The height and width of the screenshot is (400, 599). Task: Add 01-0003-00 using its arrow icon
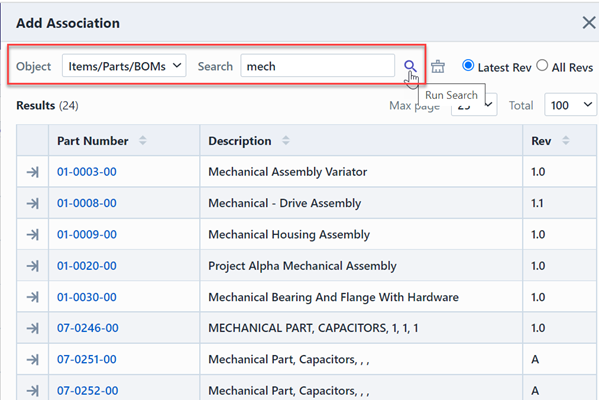coord(33,172)
